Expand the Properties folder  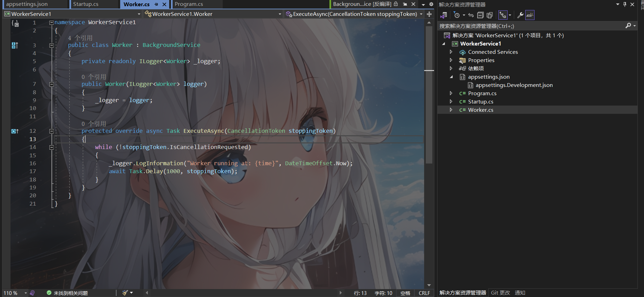(451, 60)
